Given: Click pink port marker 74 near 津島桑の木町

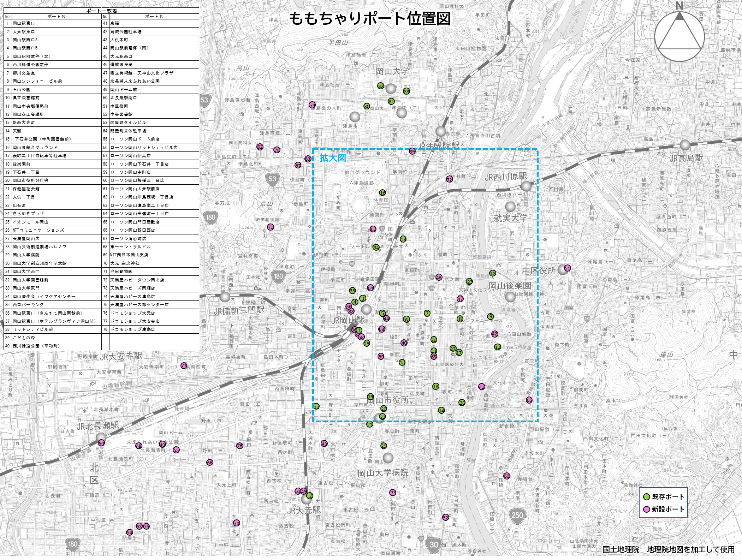Looking at the screenshot, I should coord(312,105).
